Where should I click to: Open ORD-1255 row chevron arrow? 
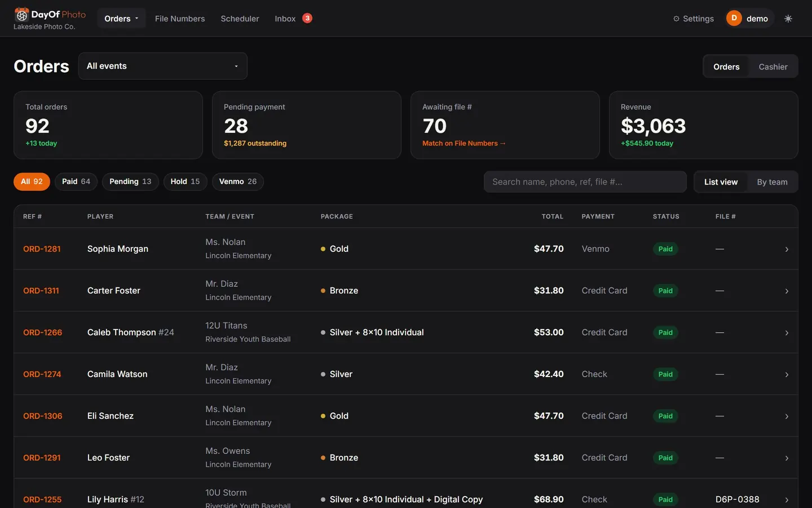(787, 500)
